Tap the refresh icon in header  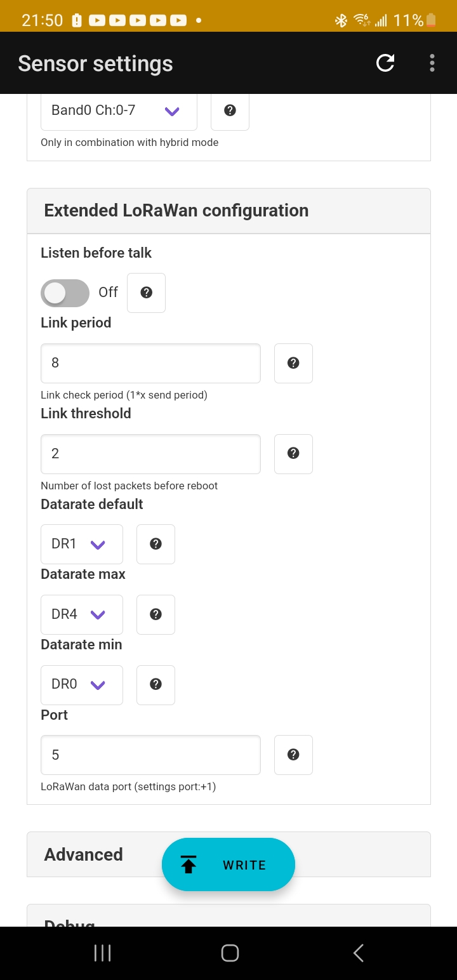pyautogui.click(x=385, y=63)
